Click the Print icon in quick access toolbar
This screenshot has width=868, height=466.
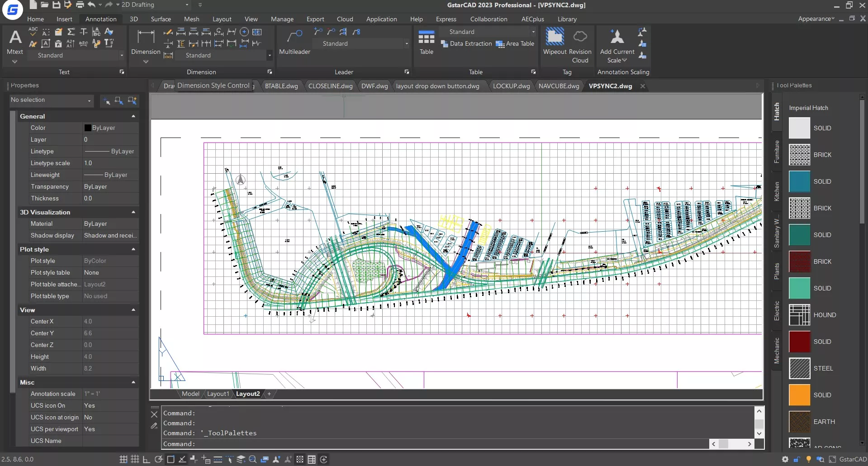tap(80, 5)
